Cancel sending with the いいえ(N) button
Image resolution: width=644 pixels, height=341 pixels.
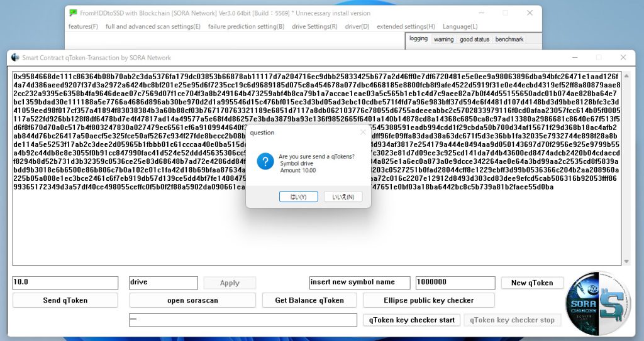tap(343, 197)
